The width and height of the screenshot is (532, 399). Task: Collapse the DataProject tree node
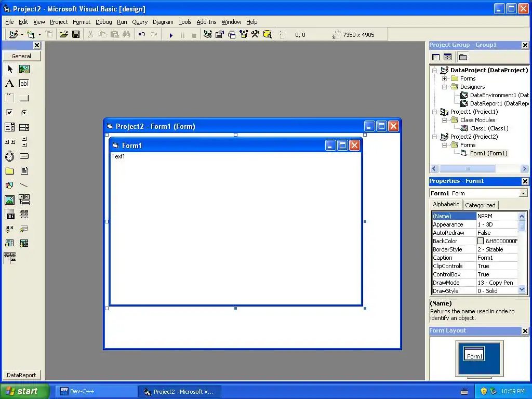(435, 71)
